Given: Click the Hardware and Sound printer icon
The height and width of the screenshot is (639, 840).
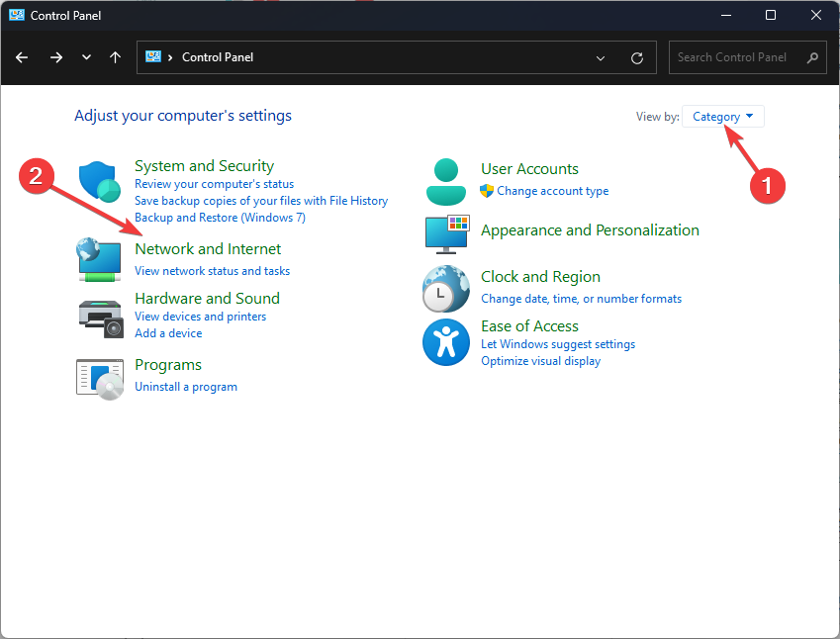Looking at the screenshot, I should pos(99,316).
